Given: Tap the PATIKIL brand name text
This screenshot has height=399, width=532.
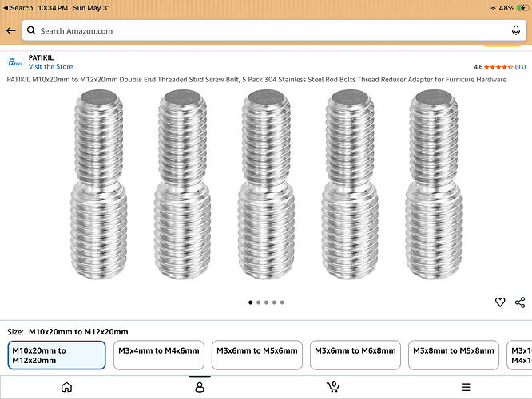Looking at the screenshot, I should [41, 57].
